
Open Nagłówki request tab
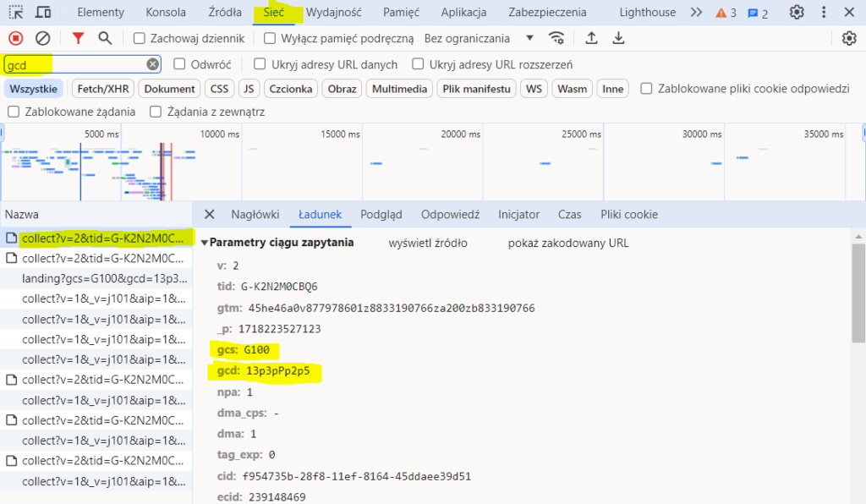click(255, 214)
